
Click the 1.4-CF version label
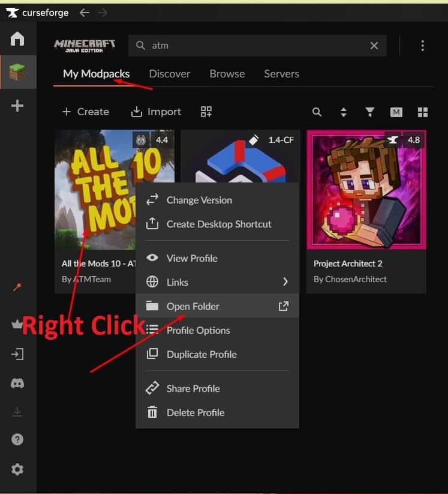click(x=281, y=140)
